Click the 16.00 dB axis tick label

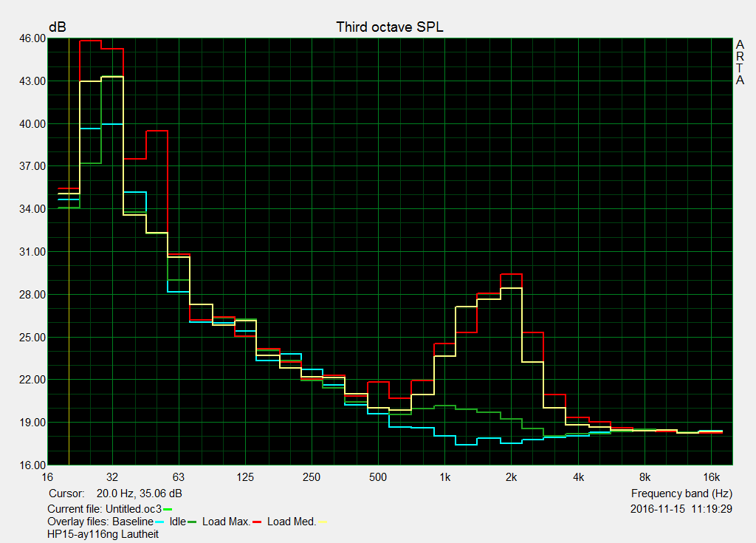32,465
